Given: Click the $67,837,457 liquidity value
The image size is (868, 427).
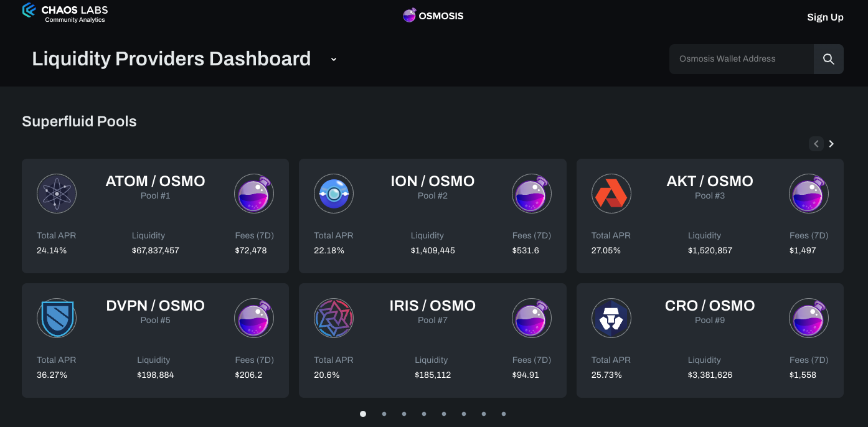Looking at the screenshot, I should pyautogui.click(x=156, y=250).
